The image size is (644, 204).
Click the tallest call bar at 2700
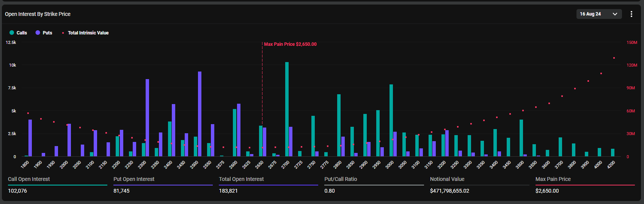click(x=287, y=109)
